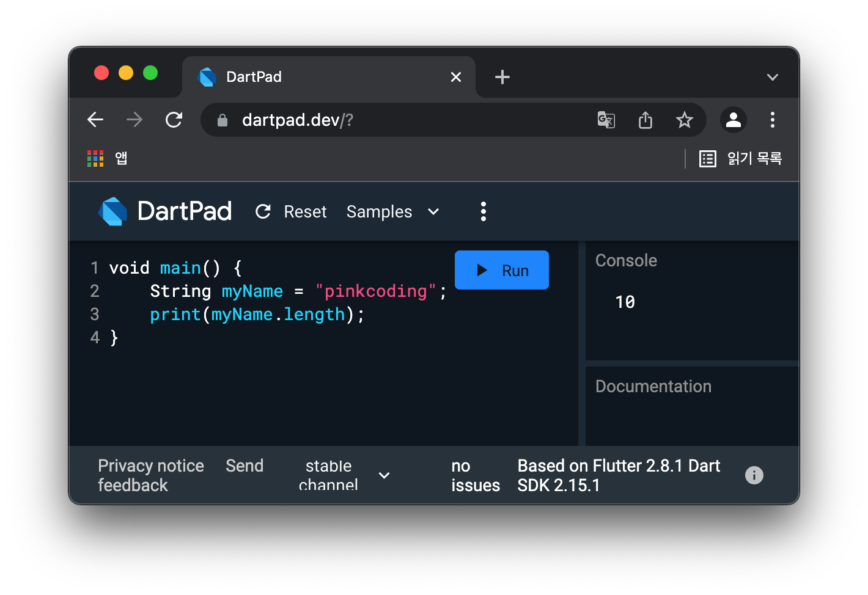Click the console output 10

coord(625,302)
